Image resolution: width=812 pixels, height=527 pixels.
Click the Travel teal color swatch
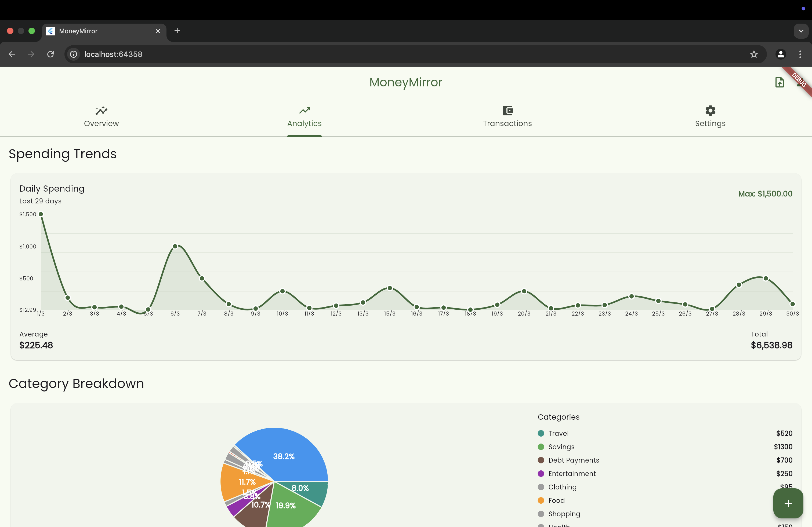(x=541, y=433)
